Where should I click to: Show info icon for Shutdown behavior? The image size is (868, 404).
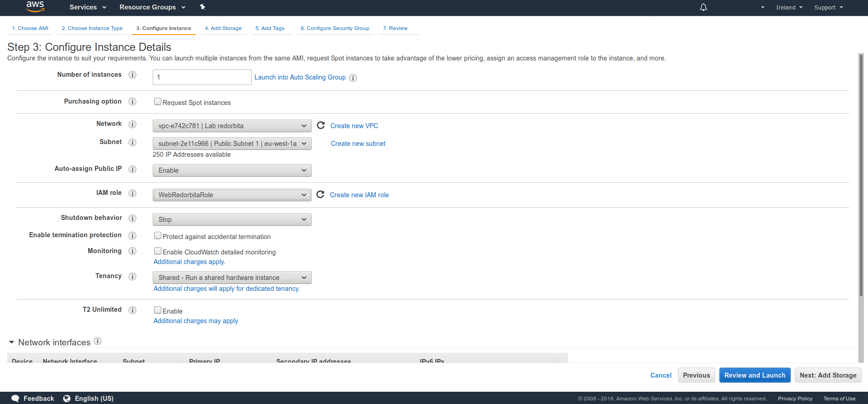coord(133,218)
